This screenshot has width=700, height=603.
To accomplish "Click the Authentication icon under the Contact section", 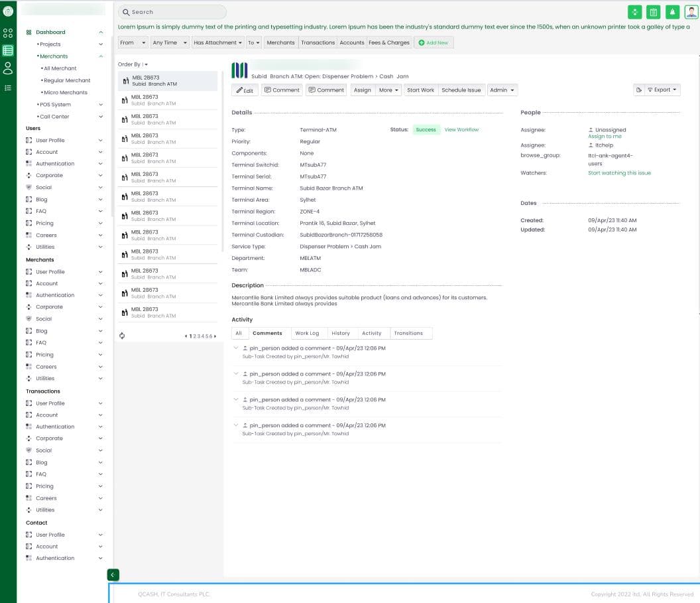I will [29, 558].
